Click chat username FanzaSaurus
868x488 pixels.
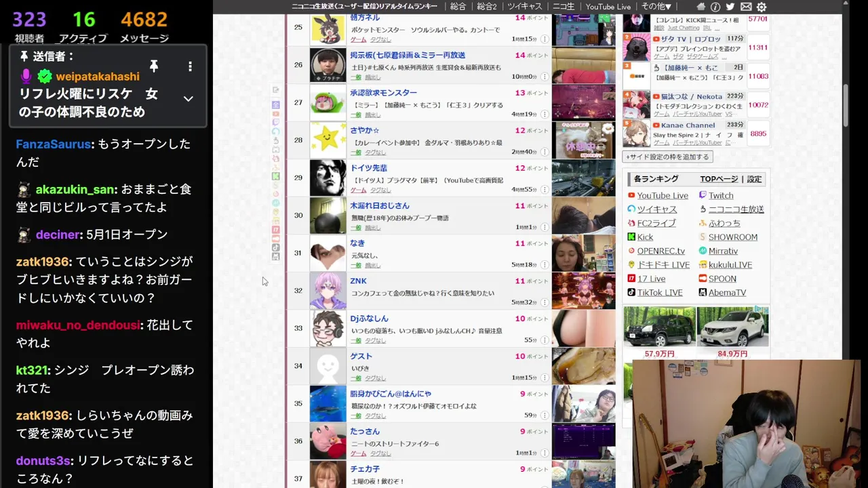[x=53, y=144]
